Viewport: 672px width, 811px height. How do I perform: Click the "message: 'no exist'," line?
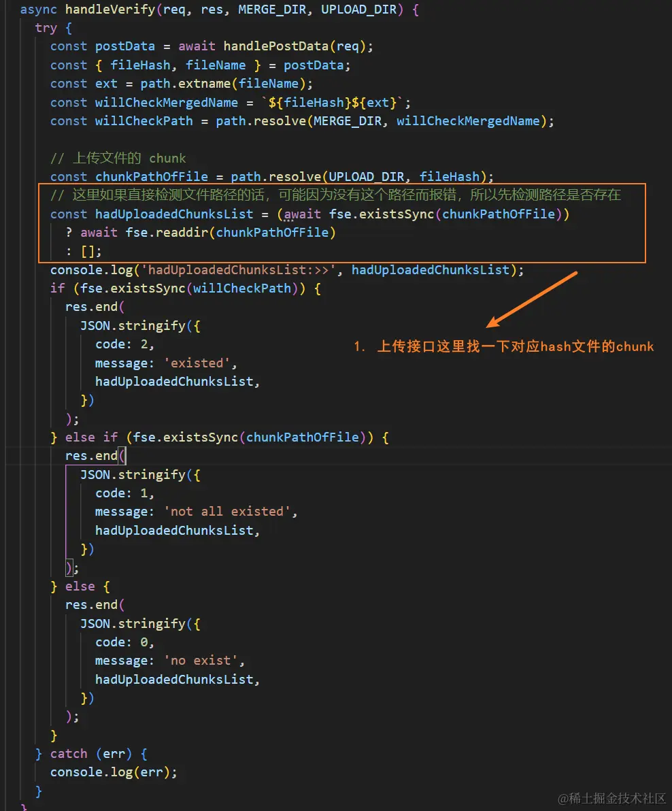pyautogui.click(x=170, y=661)
